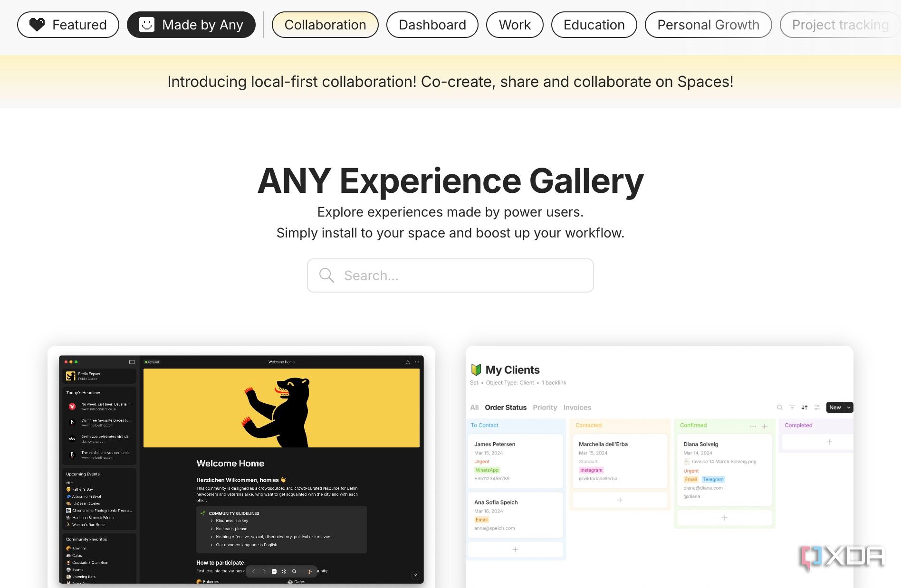
Task: Click the plus icon in Confirmed column header
Action: pyautogui.click(x=765, y=426)
